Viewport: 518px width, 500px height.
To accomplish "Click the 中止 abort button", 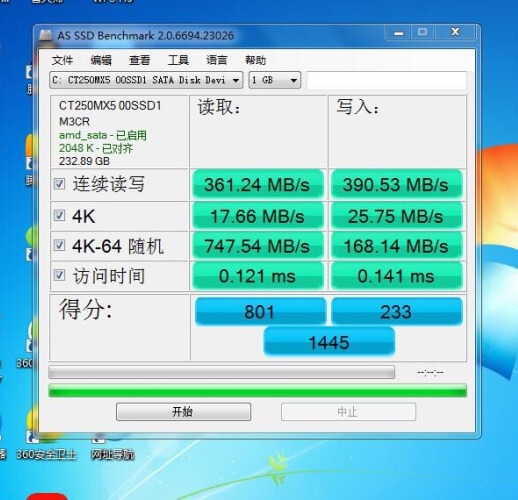I will click(348, 412).
